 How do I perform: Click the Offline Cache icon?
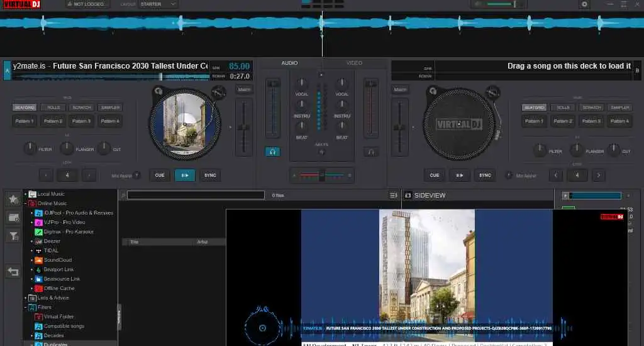point(38,289)
